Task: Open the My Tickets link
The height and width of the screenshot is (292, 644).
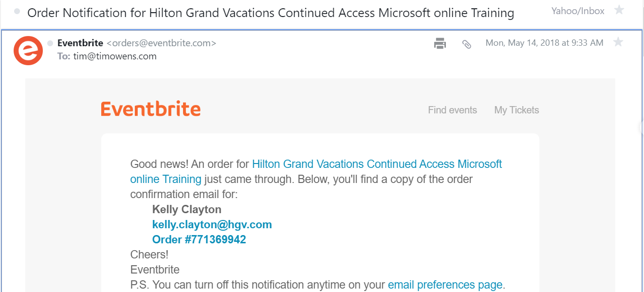Action: click(517, 110)
